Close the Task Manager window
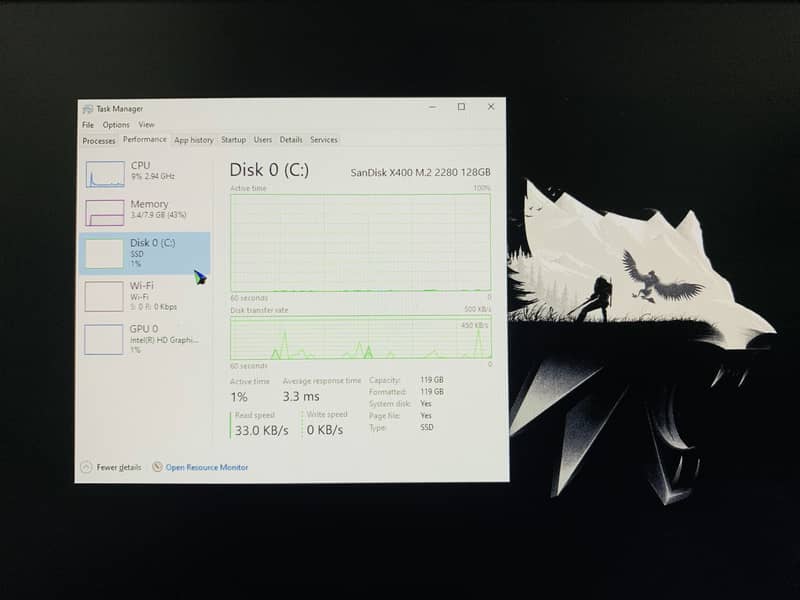This screenshot has height=600, width=800. [491, 107]
